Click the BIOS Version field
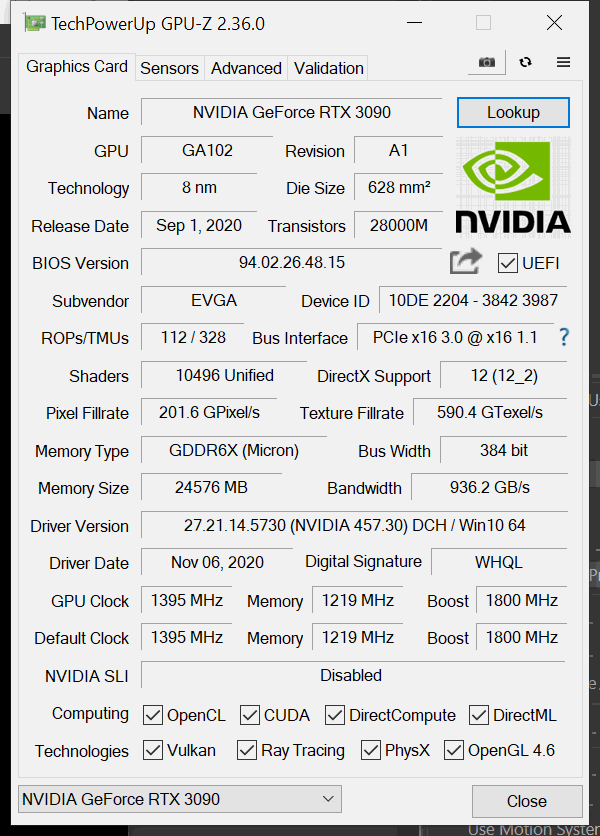Image resolution: width=600 pixels, height=836 pixels. click(291, 263)
